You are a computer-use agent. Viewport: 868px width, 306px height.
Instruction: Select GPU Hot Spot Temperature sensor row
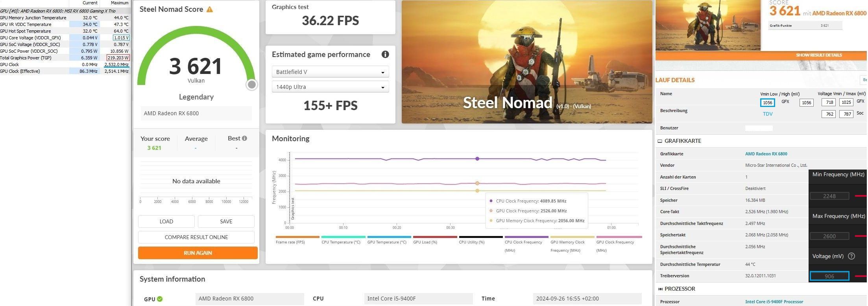click(65, 31)
